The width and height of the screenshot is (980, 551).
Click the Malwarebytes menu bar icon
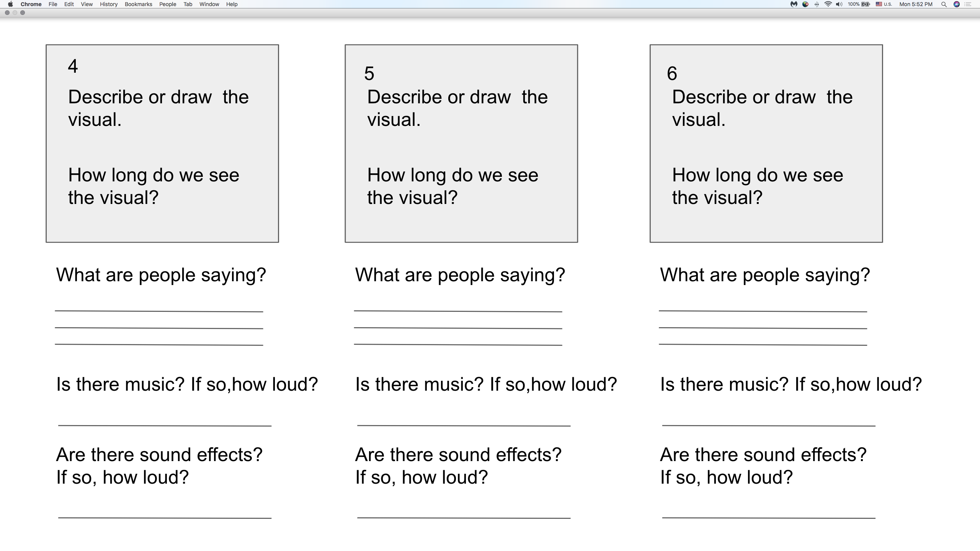click(794, 4)
